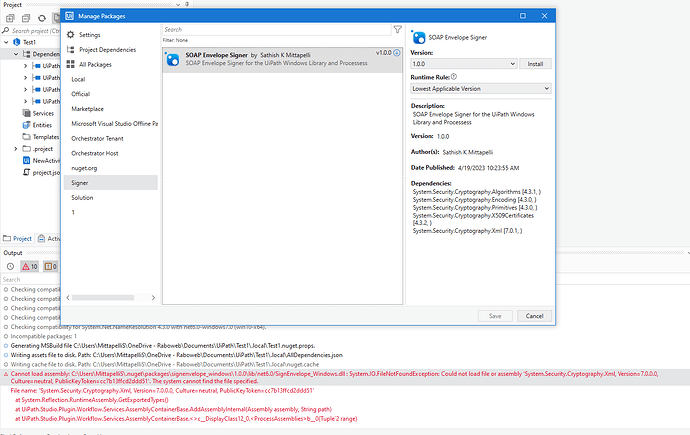
Task: Select the SOAP Envelope Signer package row
Action: click(x=283, y=59)
